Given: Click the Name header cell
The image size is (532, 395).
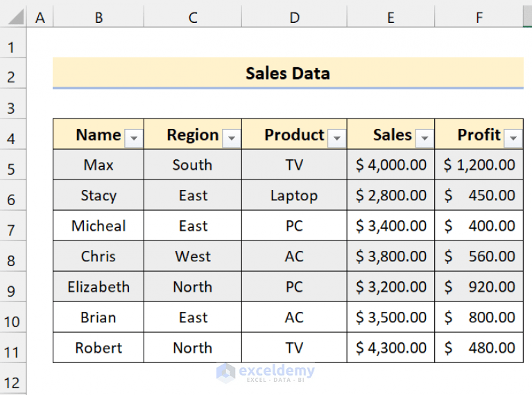Looking at the screenshot, I should pyautogui.click(x=98, y=134).
